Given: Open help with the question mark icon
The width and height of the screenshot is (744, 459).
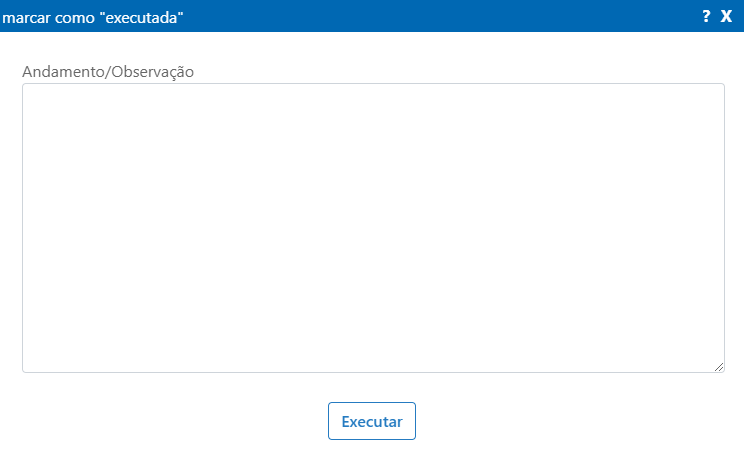Looking at the screenshot, I should coord(706,16).
